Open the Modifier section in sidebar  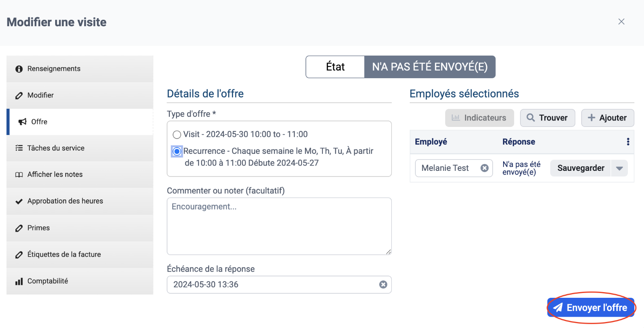[40, 95]
